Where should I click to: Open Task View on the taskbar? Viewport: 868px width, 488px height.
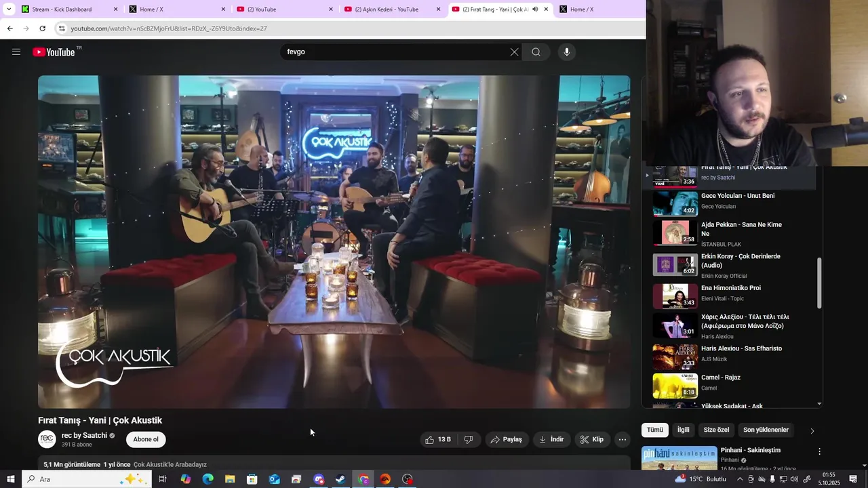(163, 479)
